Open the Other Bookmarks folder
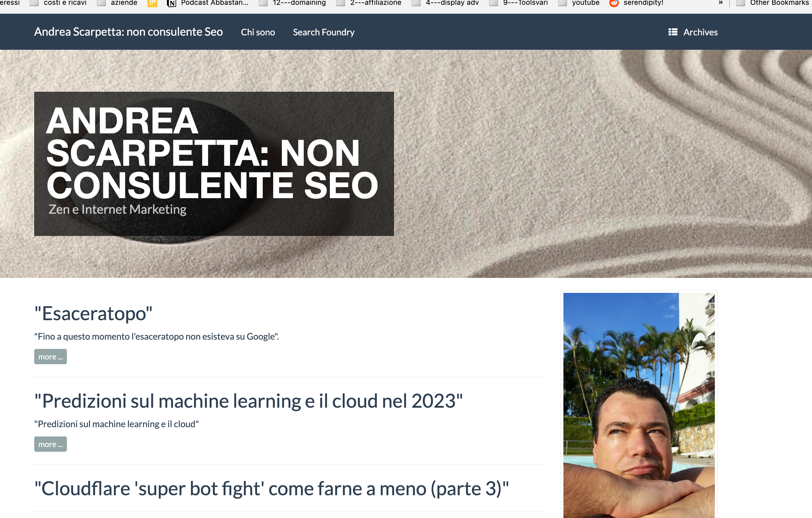The image size is (812, 518). [x=772, y=3]
